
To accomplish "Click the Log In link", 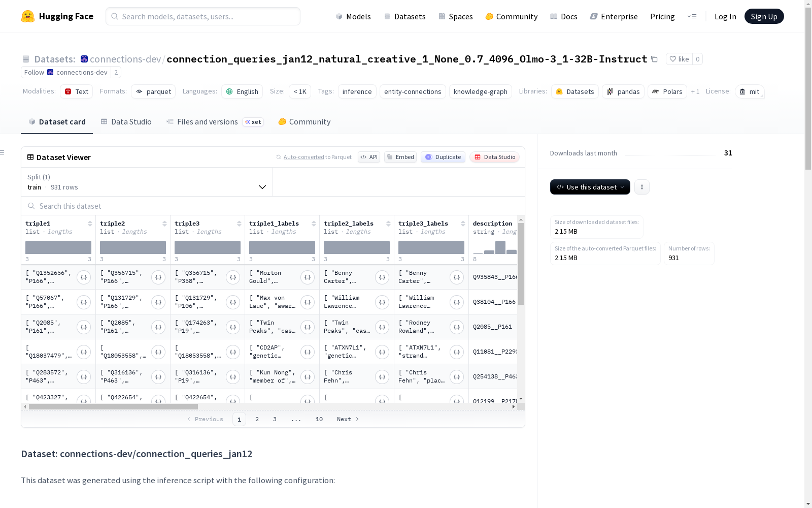I will point(725,16).
